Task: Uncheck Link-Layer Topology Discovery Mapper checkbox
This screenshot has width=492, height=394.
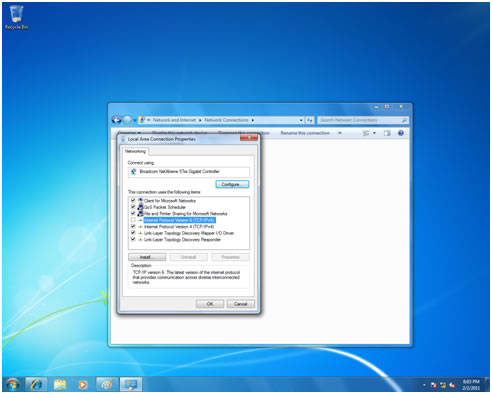Action: tap(133, 233)
